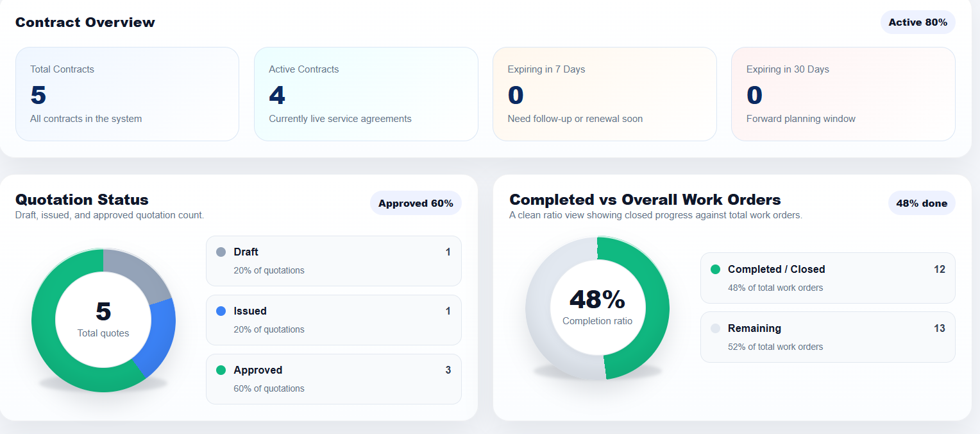Select the Issued quotation row
This screenshot has height=434, width=980.
(x=334, y=320)
